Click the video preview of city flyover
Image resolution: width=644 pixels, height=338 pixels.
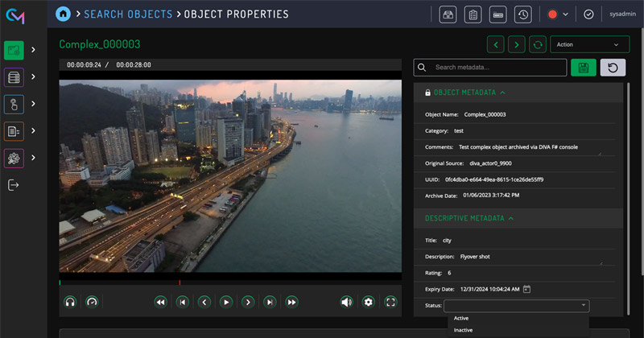click(x=230, y=175)
